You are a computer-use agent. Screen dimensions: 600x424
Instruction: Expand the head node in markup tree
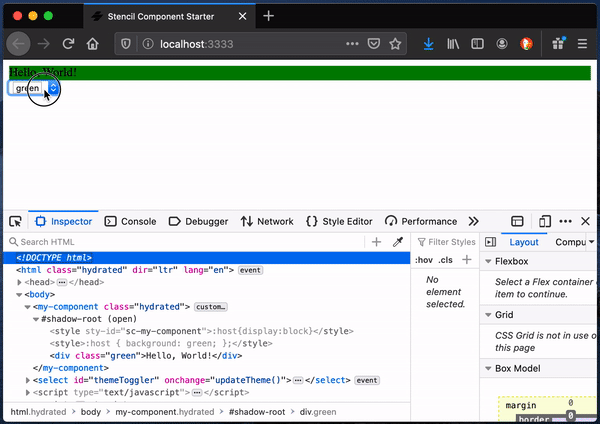(x=19, y=282)
